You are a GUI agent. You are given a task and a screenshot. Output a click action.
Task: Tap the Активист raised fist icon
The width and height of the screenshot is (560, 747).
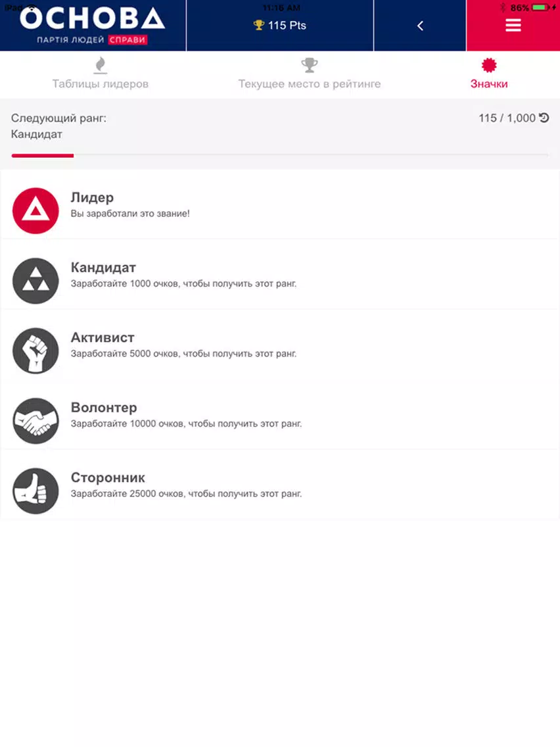click(x=35, y=350)
